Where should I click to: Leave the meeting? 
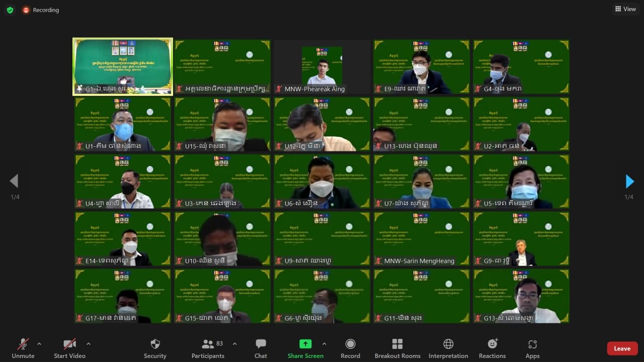pyautogui.click(x=622, y=348)
